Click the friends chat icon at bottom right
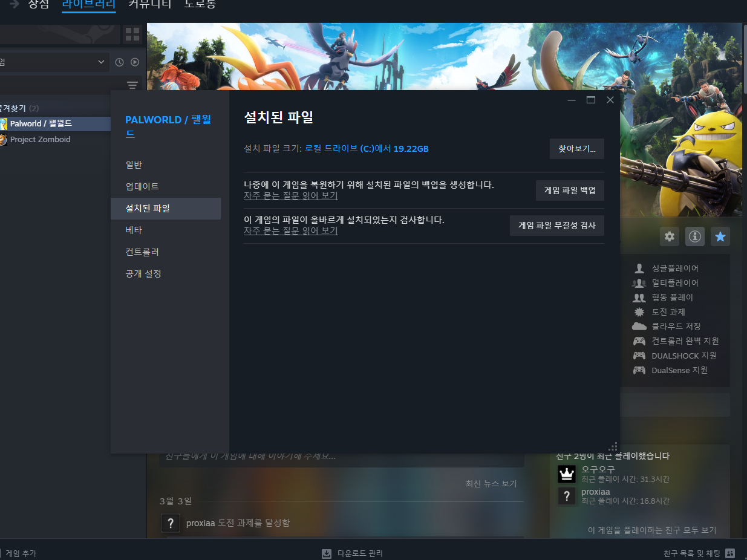Screen dimensions: 747x560 (x=730, y=553)
